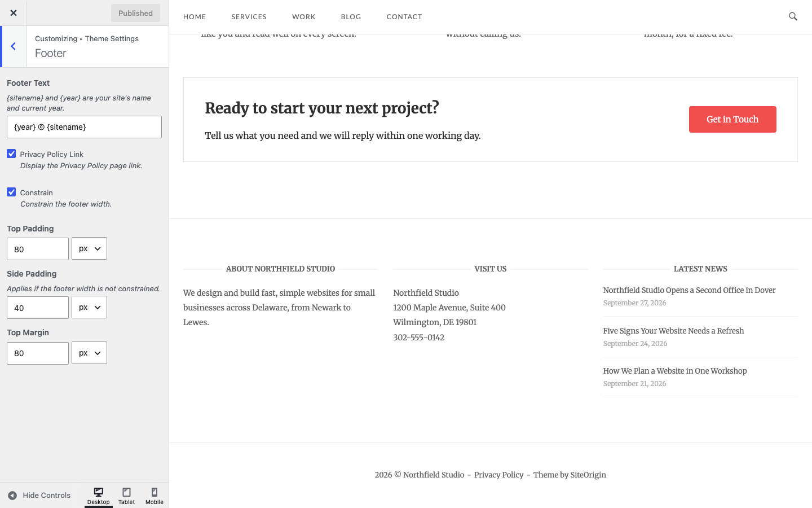This screenshot has width=812, height=508.
Task: Focus the Side Padding value field
Action: point(38,308)
